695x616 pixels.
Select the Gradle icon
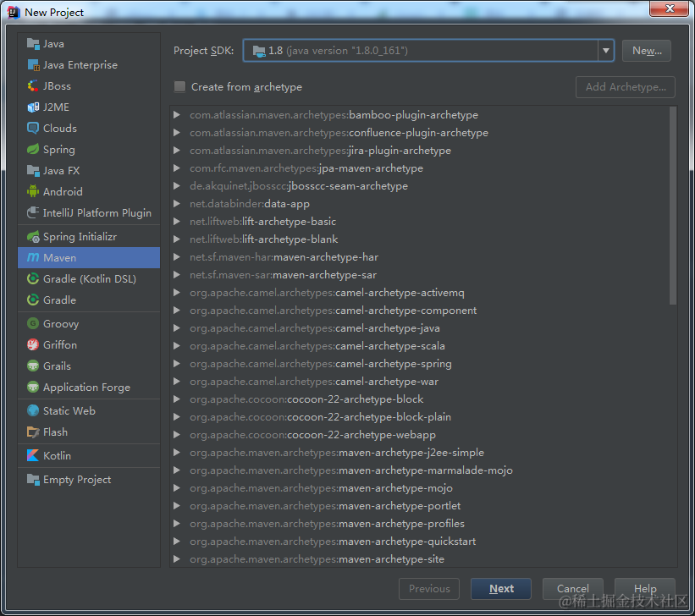click(x=33, y=300)
